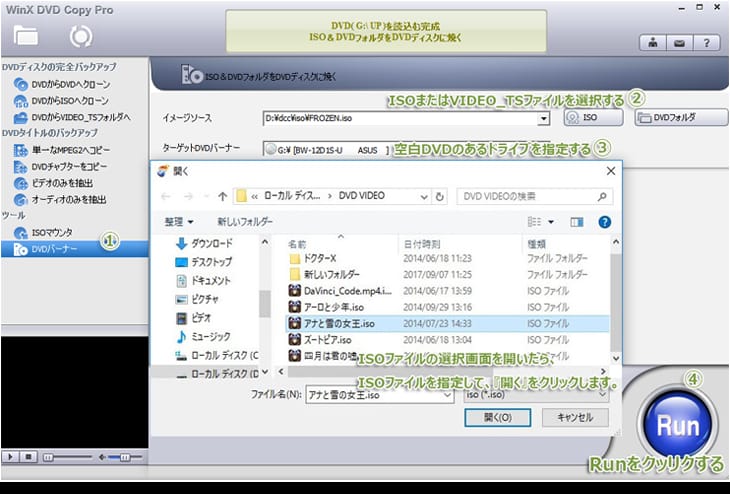Select アーロと少年.iso file
This screenshot has height=494, width=730.
pos(447,307)
